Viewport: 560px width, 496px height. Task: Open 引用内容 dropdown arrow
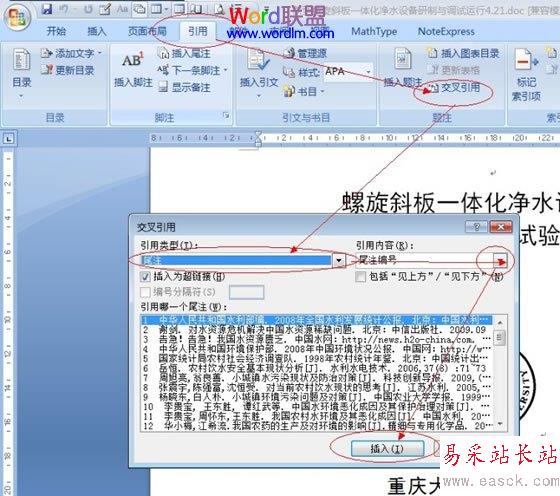coord(500,260)
